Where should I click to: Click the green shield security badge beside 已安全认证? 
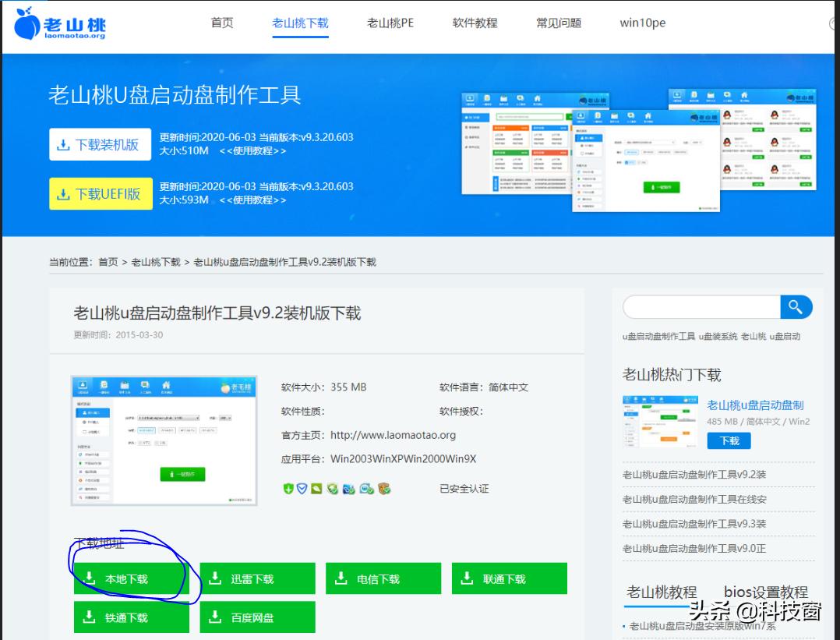click(x=288, y=490)
